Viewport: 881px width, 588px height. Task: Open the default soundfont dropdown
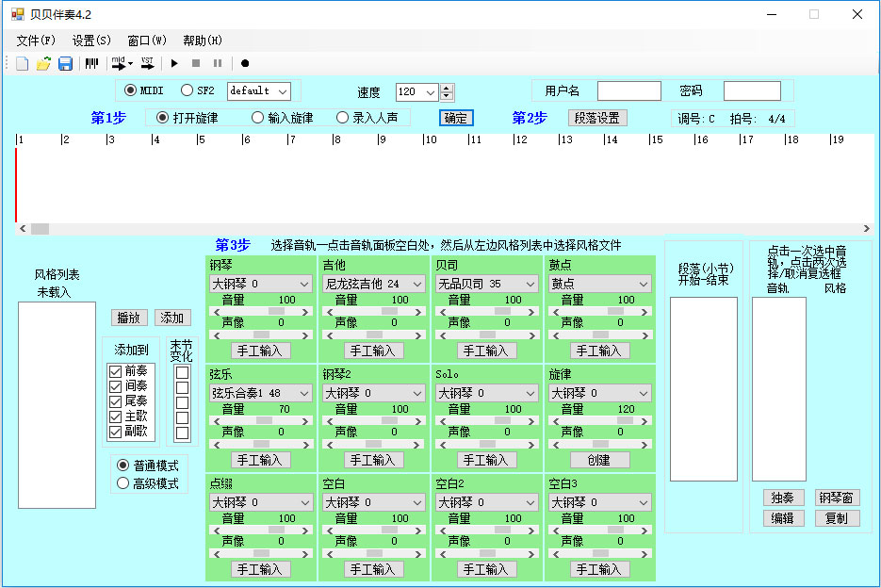(x=282, y=91)
